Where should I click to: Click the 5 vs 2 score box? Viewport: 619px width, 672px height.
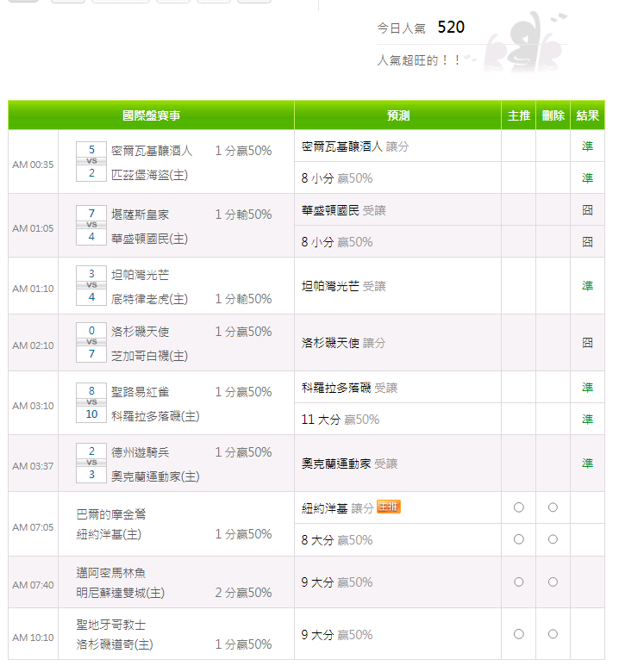point(91,161)
